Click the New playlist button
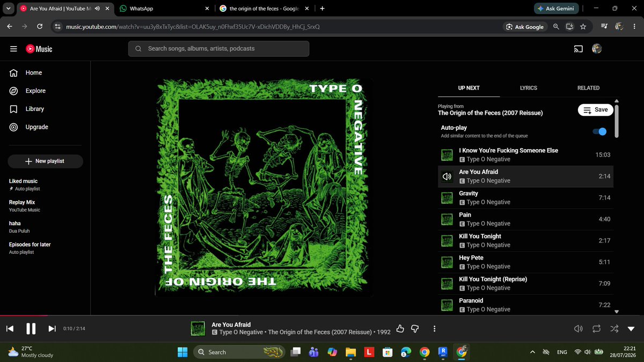The image size is (644, 362). [x=45, y=161]
